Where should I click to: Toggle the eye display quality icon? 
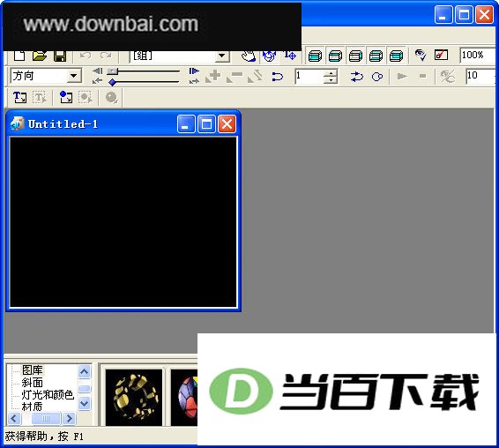421,55
